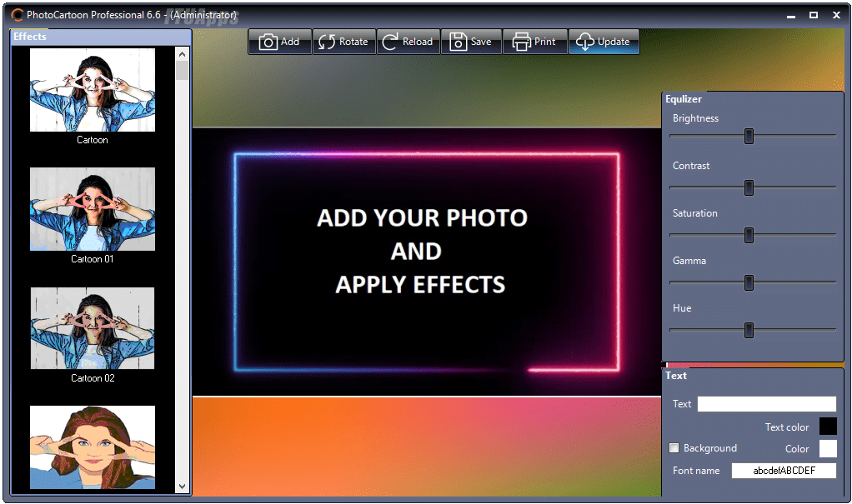Maximize the PhotoCartoon window

814,15
